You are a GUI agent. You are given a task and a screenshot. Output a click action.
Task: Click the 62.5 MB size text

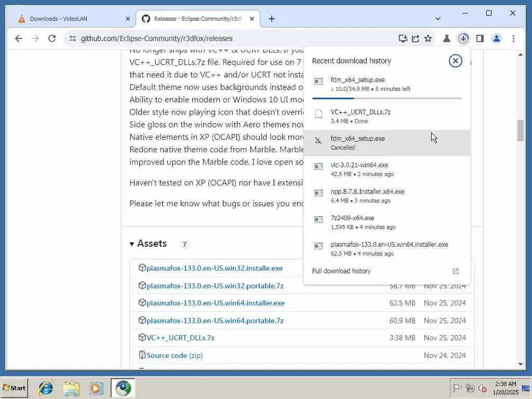[x=403, y=303]
